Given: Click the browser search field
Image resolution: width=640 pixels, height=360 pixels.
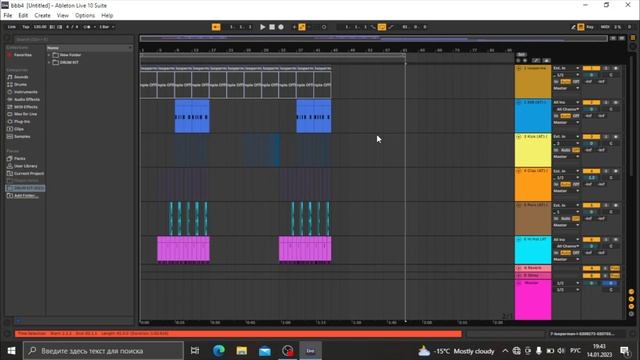Looking at the screenshot, I should point(73,39).
